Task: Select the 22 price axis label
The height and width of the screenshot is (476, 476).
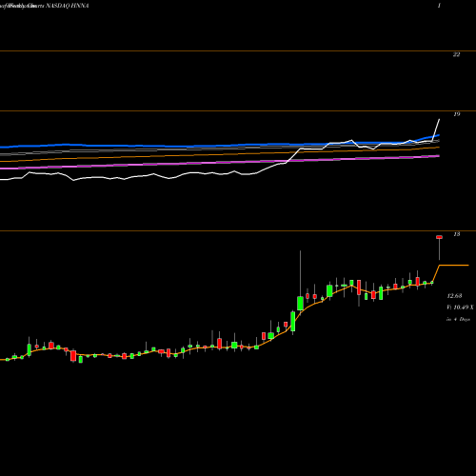Action: 456,54
